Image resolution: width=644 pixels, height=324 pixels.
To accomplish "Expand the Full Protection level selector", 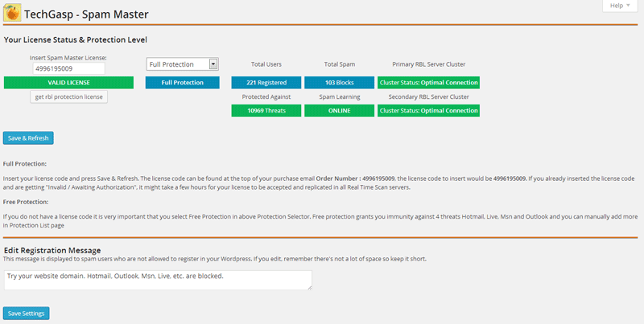I will click(182, 64).
